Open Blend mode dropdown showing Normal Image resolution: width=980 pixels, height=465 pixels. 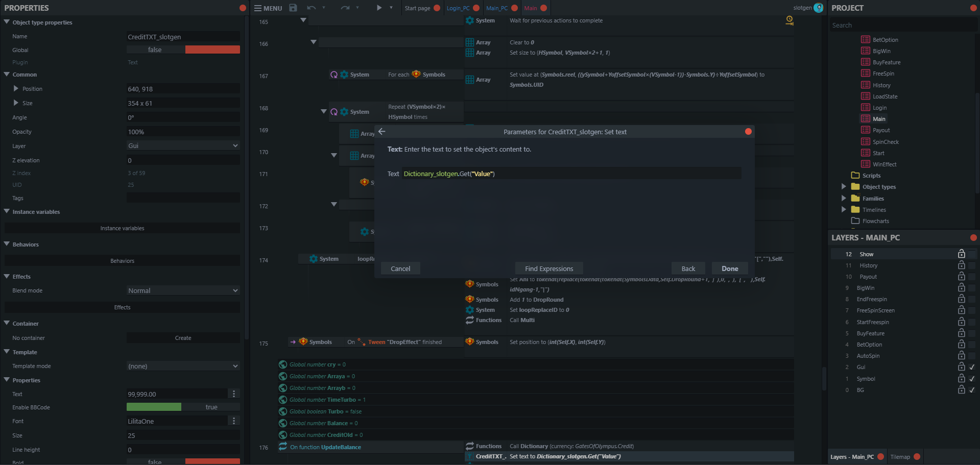coord(183,290)
